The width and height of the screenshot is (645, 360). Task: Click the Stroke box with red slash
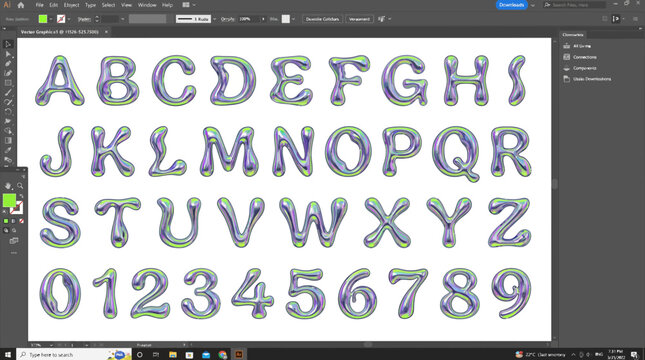click(x=16, y=207)
